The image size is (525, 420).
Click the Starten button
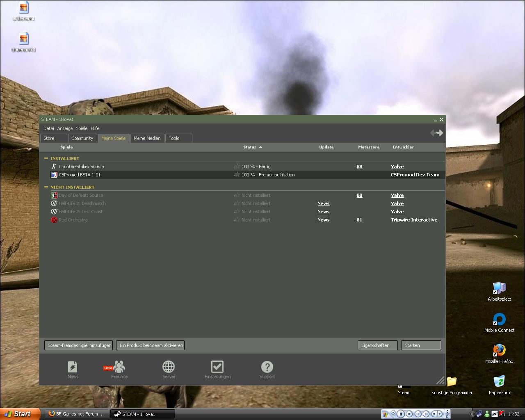[x=421, y=345]
